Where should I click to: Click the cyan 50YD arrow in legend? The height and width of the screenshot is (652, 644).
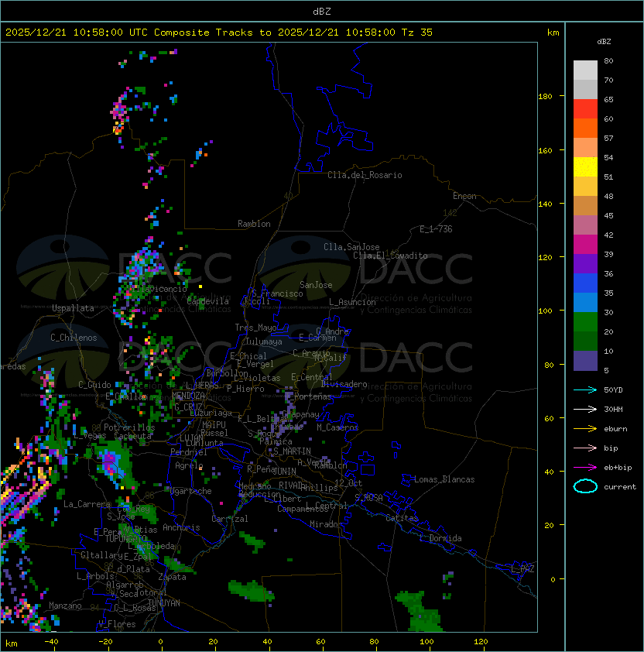point(585,389)
